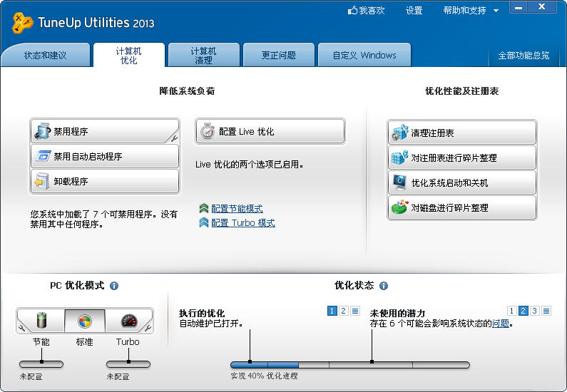
Task: Click wrench icon beside the Turbo gauge
Action: pyautogui.click(x=148, y=328)
